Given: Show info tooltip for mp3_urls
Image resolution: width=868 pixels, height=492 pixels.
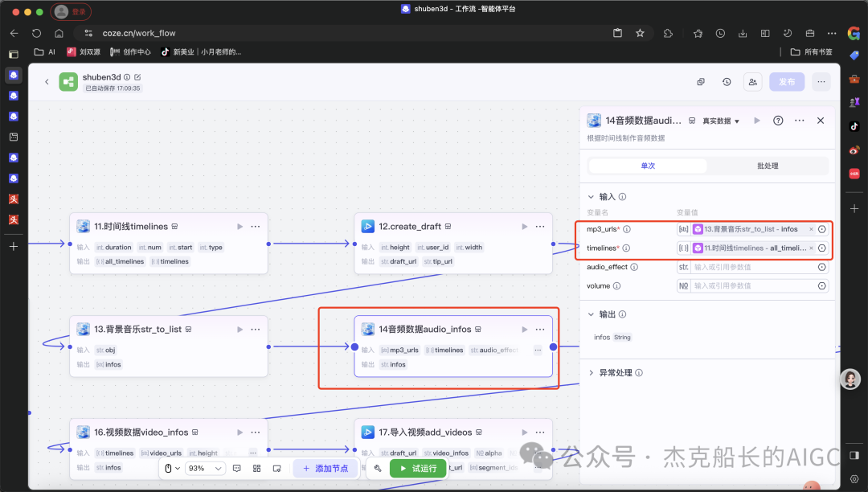Looking at the screenshot, I should [x=627, y=229].
